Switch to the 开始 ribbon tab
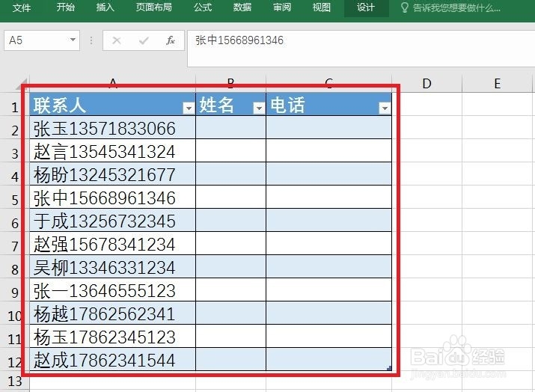 [66, 7]
